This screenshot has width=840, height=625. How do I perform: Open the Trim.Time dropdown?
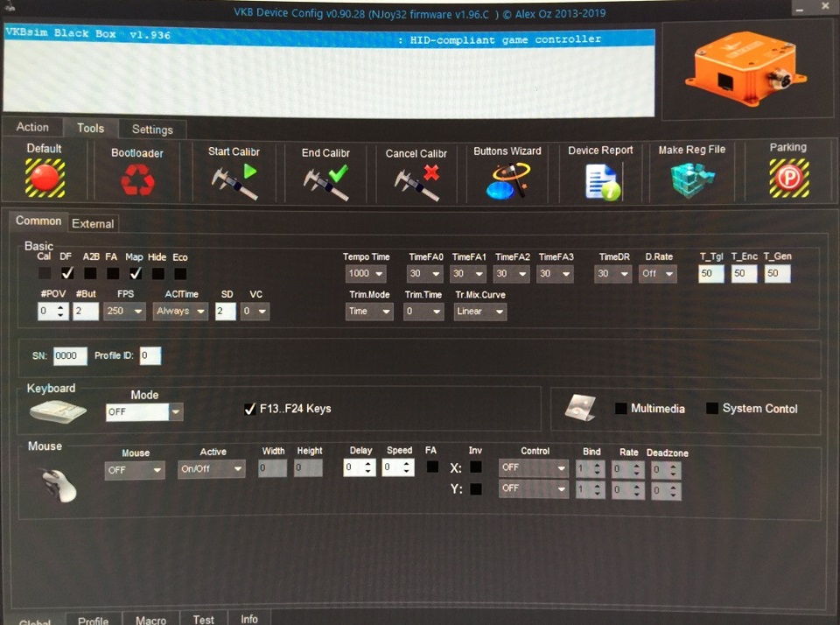pyautogui.click(x=423, y=312)
